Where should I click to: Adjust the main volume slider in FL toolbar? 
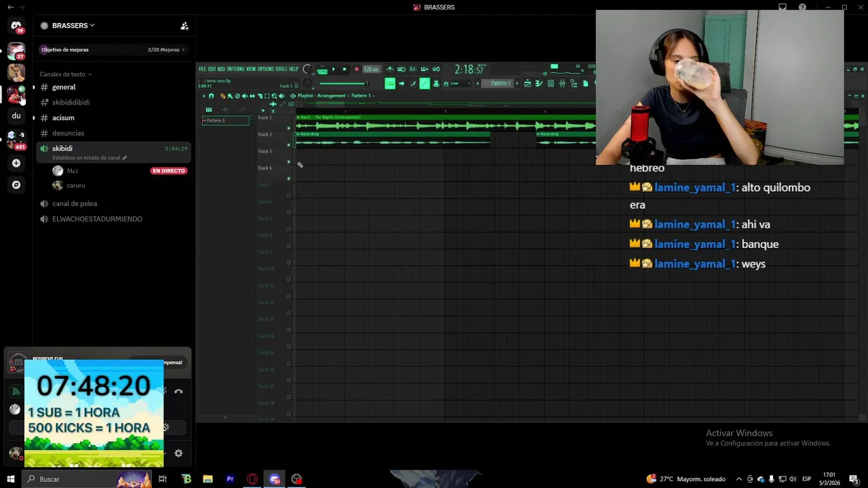(344, 83)
